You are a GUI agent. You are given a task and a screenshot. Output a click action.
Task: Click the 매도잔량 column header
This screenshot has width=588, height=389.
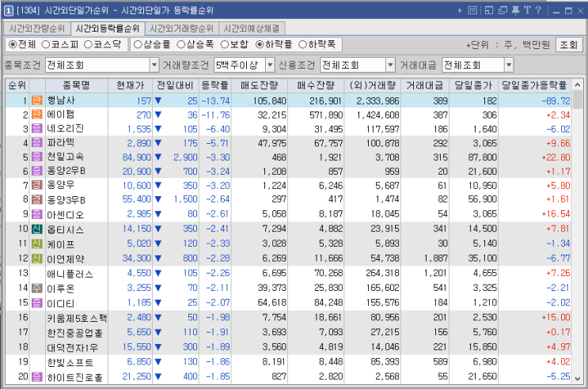point(260,85)
